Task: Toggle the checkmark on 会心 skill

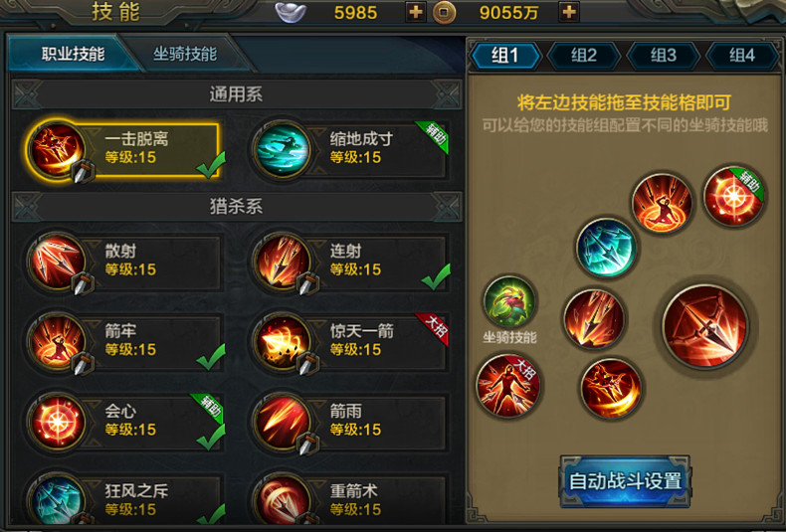Action: [x=211, y=437]
